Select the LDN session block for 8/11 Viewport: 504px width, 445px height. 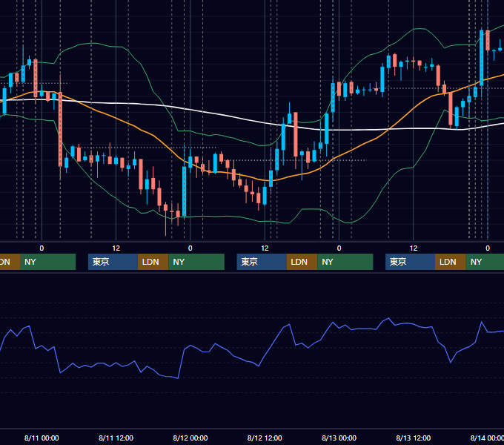point(153,262)
